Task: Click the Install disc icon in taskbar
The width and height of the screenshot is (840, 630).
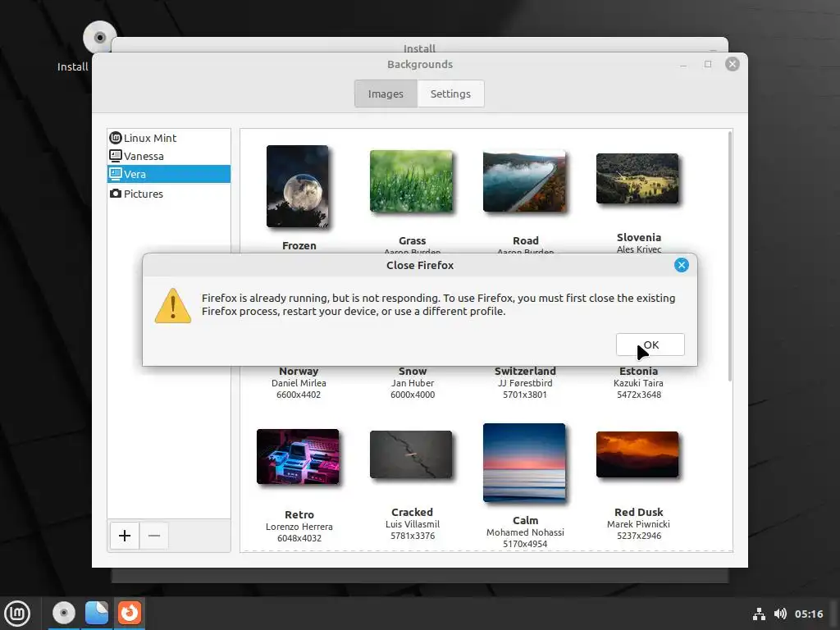Action: [64, 613]
